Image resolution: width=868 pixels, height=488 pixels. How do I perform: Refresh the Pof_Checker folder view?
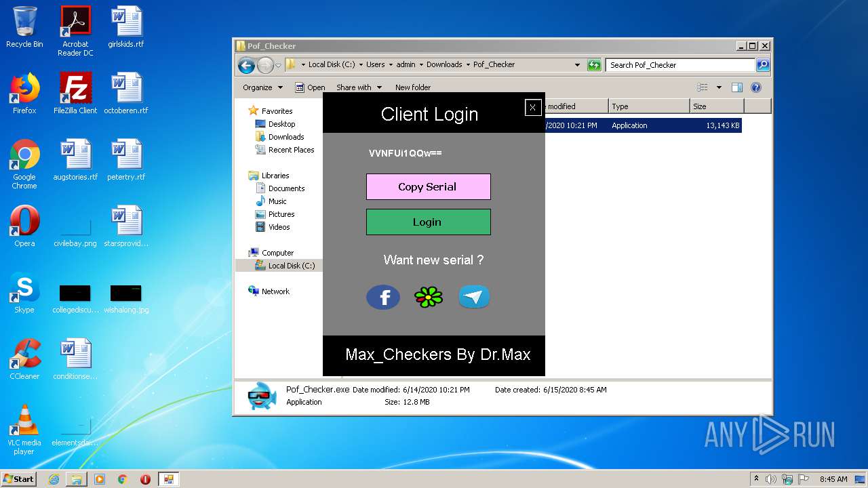[594, 65]
